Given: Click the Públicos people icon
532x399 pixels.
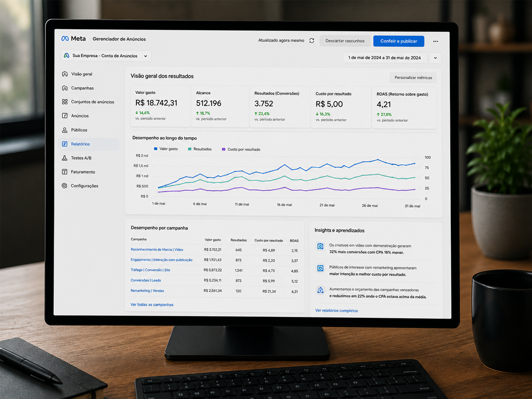Looking at the screenshot, I should (65, 130).
